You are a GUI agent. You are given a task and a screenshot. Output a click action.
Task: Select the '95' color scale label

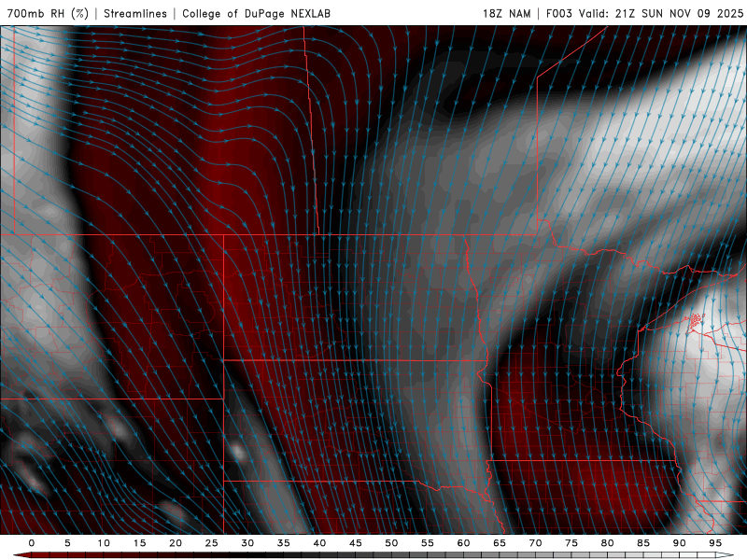(x=715, y=543)
